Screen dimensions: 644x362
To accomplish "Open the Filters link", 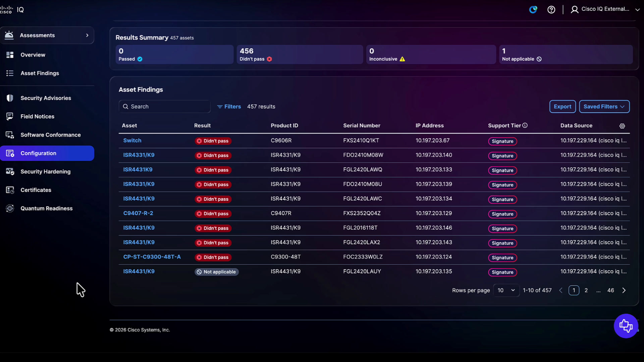I will point(229,107).
